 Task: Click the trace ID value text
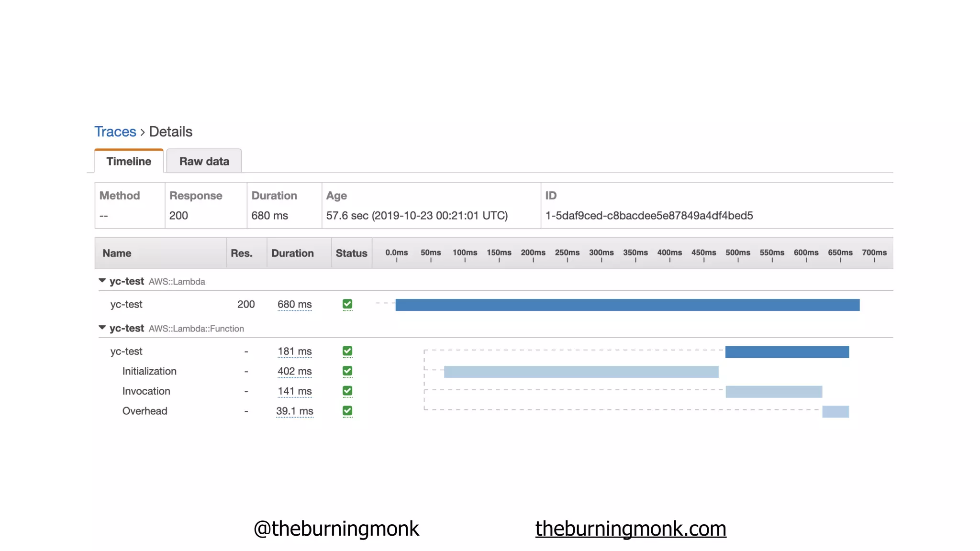pyautogui.click(x=649, y=216)
